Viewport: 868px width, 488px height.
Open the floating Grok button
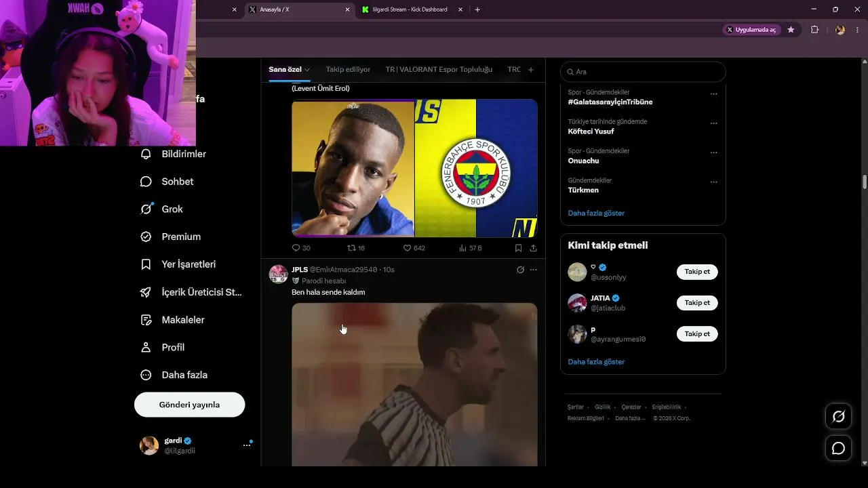point(839,416)
